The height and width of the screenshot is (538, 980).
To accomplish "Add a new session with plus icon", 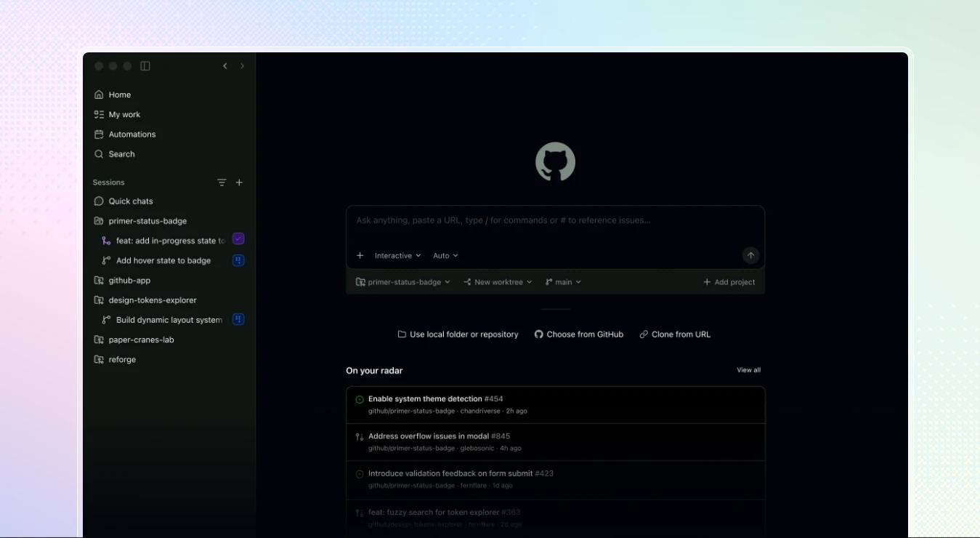I will (x=239, y=182).
